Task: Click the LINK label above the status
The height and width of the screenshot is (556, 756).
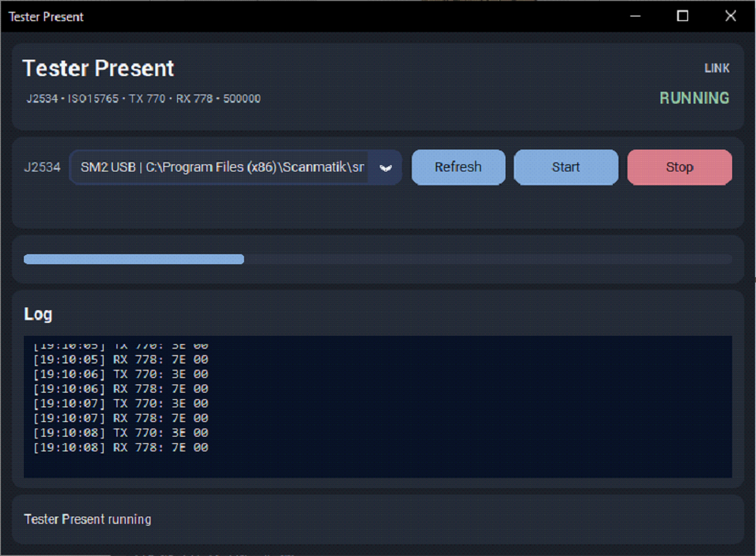Action: 717,69
